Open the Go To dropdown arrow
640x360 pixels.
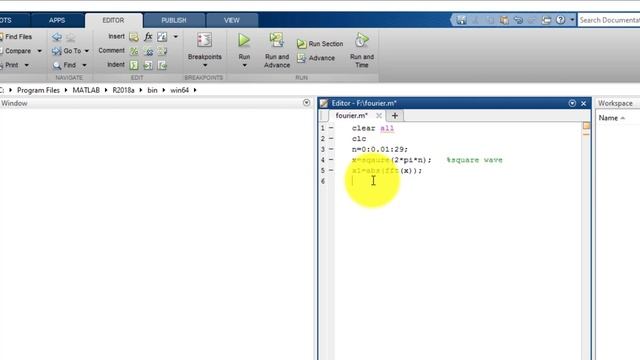(x=87, y=51)
